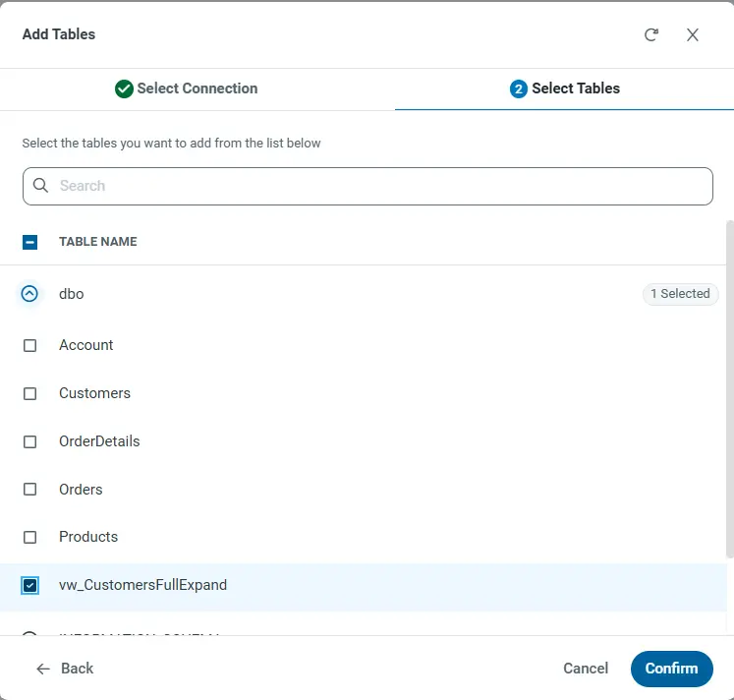Click the refresh icon in the dialog header

click(651, 34)
